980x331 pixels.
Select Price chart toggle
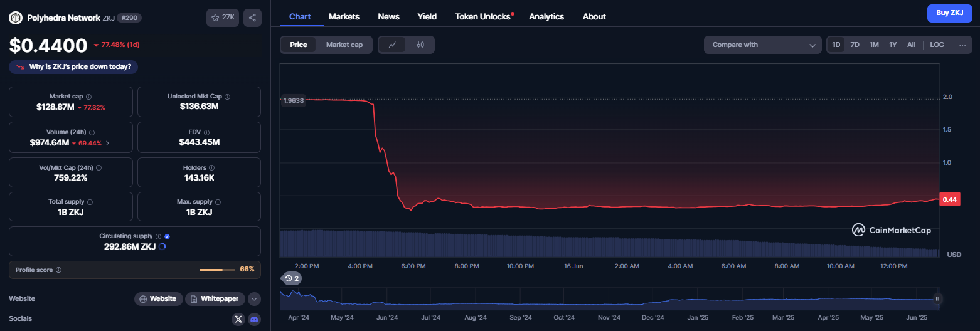click(x=299, y=45)
